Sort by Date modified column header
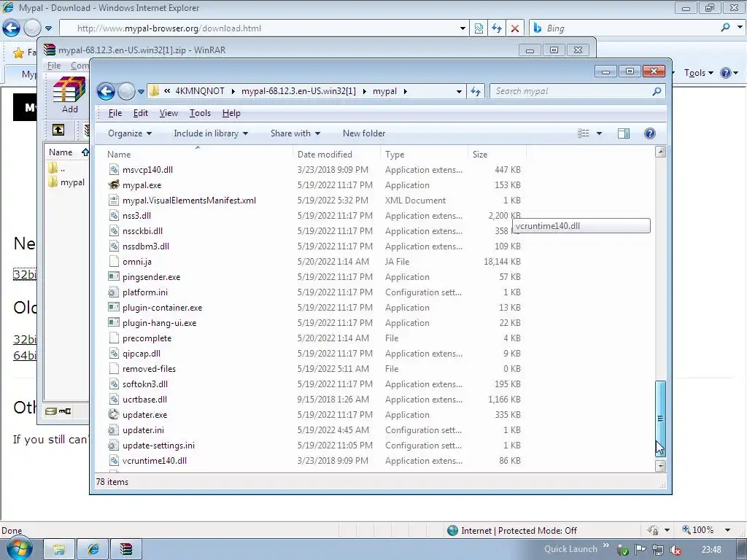 point(336,155)
